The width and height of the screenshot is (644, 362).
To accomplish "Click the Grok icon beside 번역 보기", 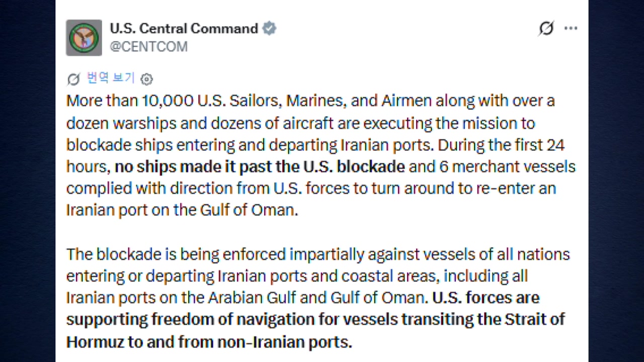I will (73, 79).
